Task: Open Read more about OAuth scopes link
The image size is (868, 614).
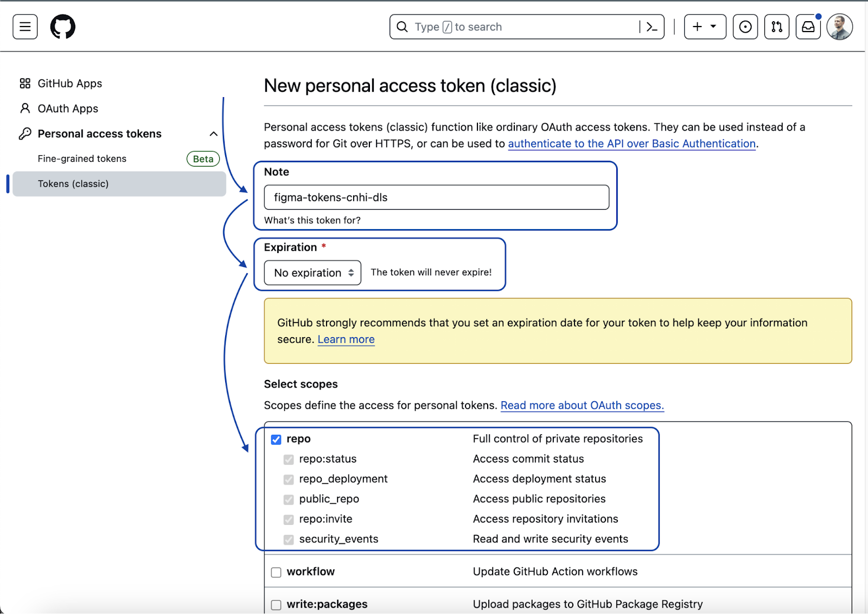Action: [582, 406]
